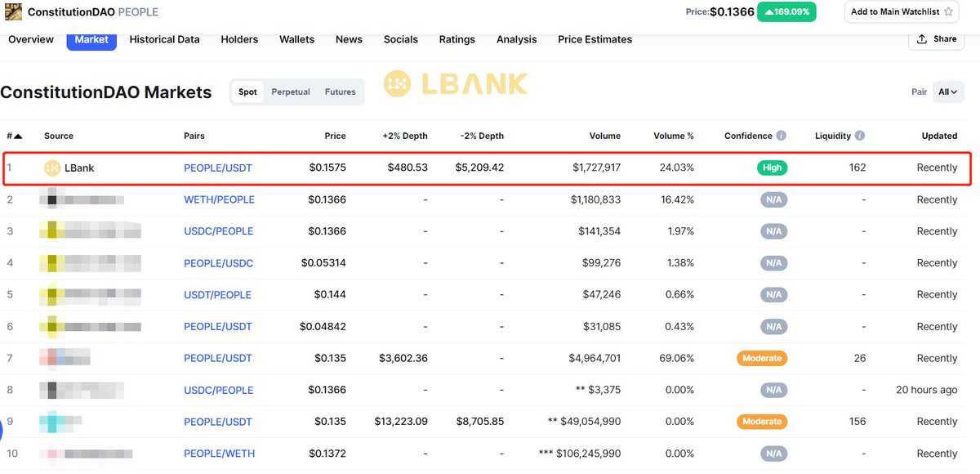Open the USDC/PEOPLE link in row 3
This screenshot has width=980, height=474.
(x=219, y=231)
